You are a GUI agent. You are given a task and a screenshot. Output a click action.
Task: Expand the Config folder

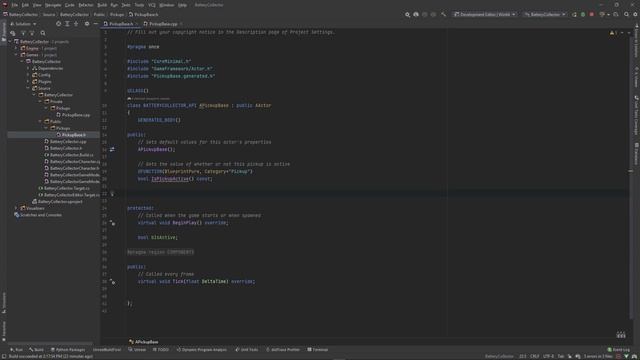click(28, 75)
